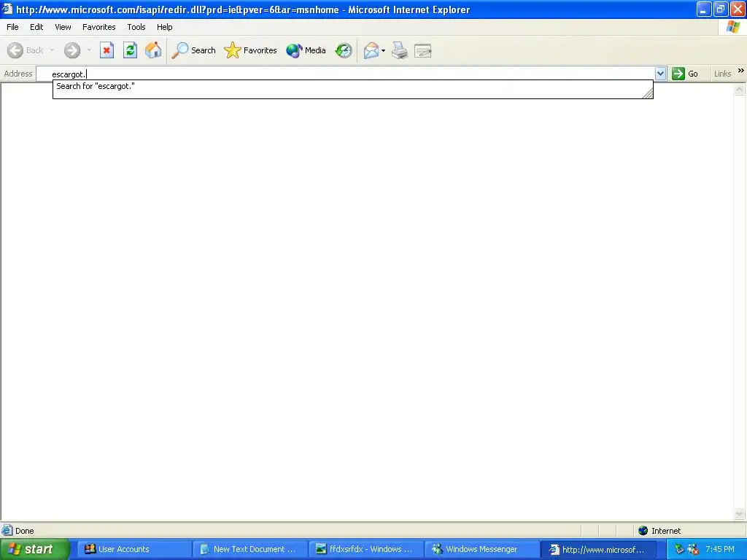Click the Messenger tray icon with red X
This screenshot has width=747, height=560.
click(x=693, y=549)
